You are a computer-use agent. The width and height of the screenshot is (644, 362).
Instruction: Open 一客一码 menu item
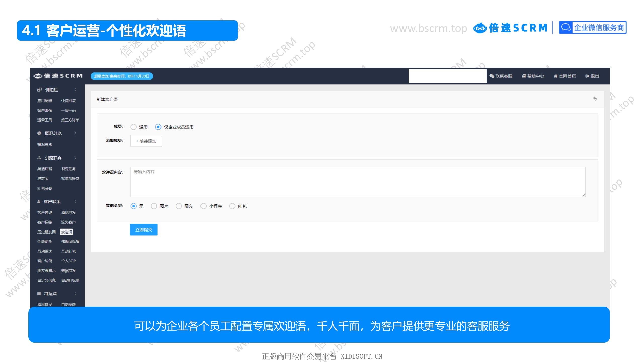pyautogui.click(x=68, y=110)
